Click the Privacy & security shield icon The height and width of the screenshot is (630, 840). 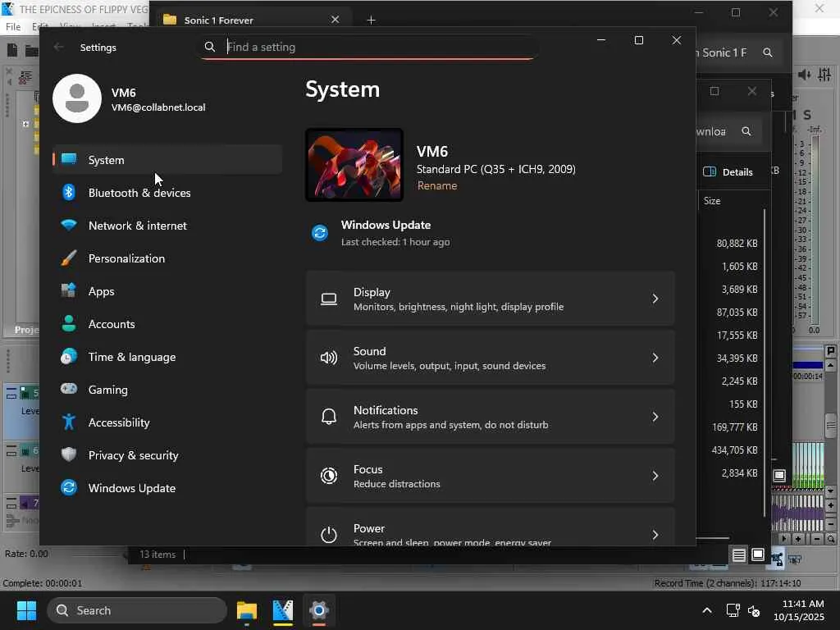coord(69,455)
